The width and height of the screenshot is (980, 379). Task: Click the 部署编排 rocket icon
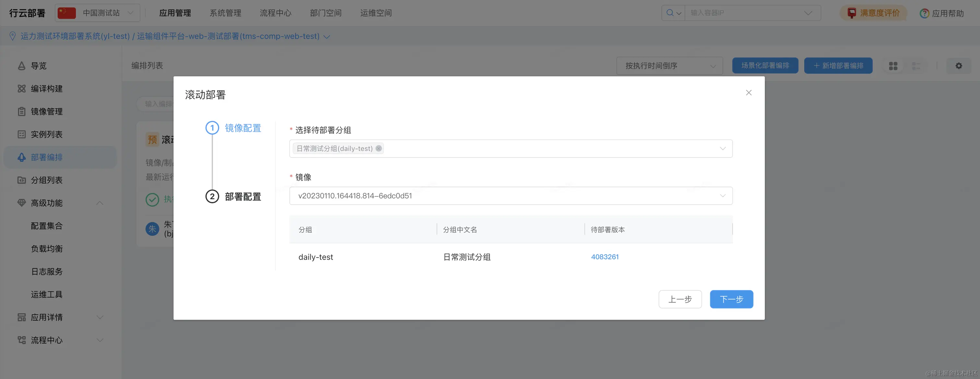(22, 157)
